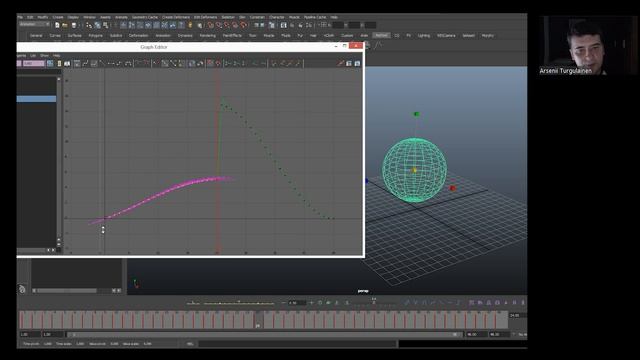Click the current frame marker on time slider
Image resolution: width=640 pixels, height=360 pixels.
pyautogui.click(x=259, y=320)
